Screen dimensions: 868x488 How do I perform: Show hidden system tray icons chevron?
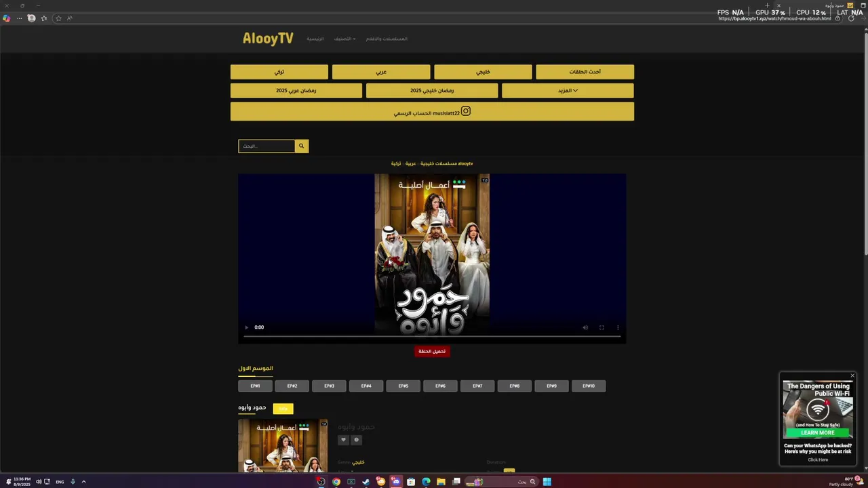[x=83, y=482]
